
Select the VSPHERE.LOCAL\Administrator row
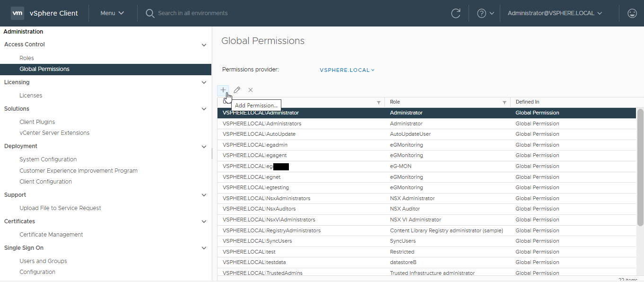(x=427, y=113)
